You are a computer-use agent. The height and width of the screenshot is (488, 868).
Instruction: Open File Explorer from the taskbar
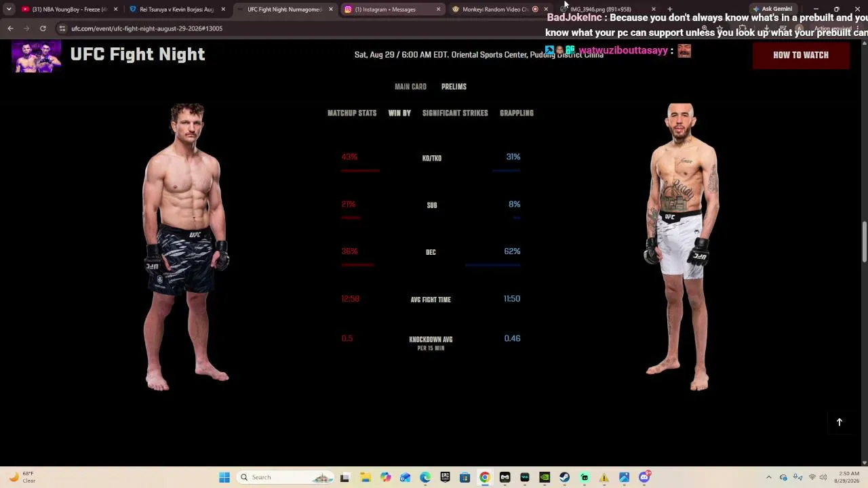click(365, 477)
